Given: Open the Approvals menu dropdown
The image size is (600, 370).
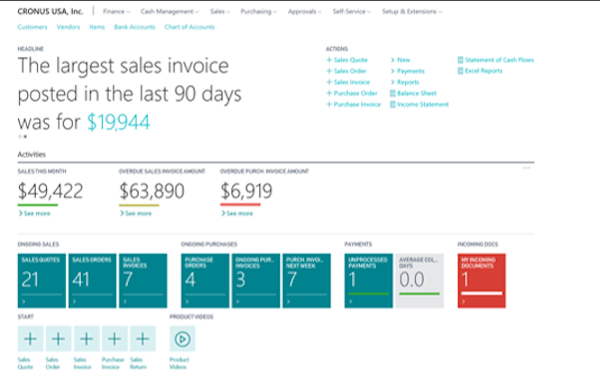Looking at the screenshot, I should pos(305,11).
